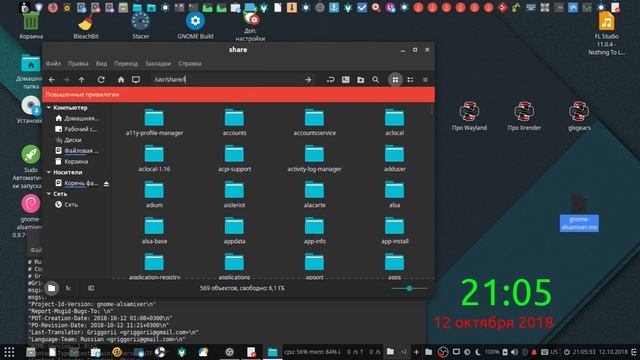This screenshot has width=640, height=360.
Task: Open the Computer view via monitor icon
Action: coord(136,80)
